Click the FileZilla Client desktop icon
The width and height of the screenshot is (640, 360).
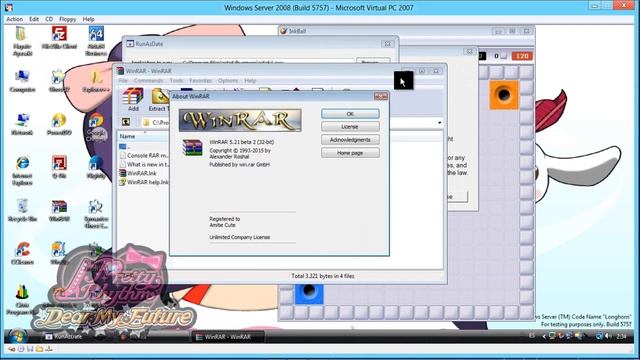coord(59,38)
